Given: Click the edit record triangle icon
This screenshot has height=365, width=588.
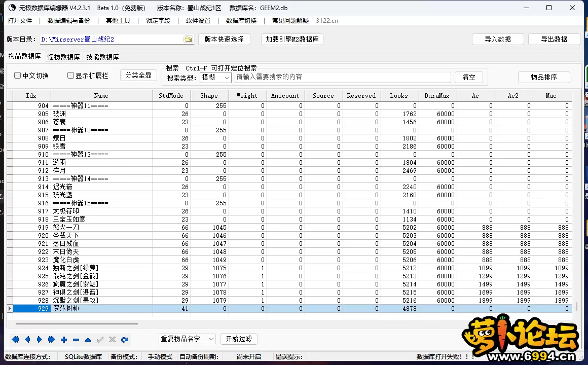Looking at the screenshot, I should point(88,340).
